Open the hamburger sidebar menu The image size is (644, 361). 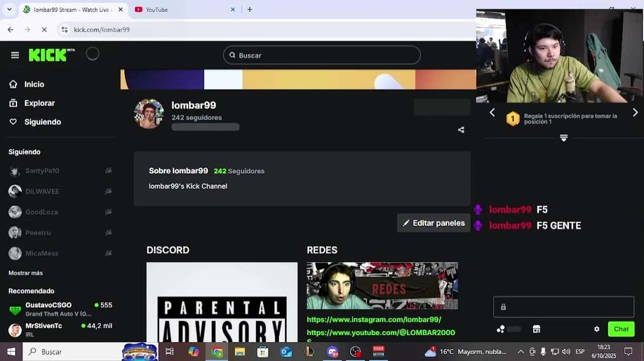pyautogui.click(x=15, y=55)
